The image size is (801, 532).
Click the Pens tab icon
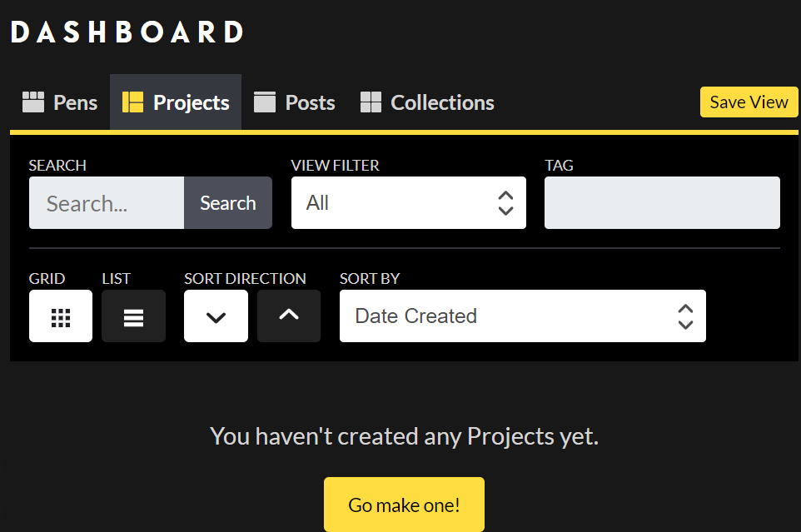(33, 102)
